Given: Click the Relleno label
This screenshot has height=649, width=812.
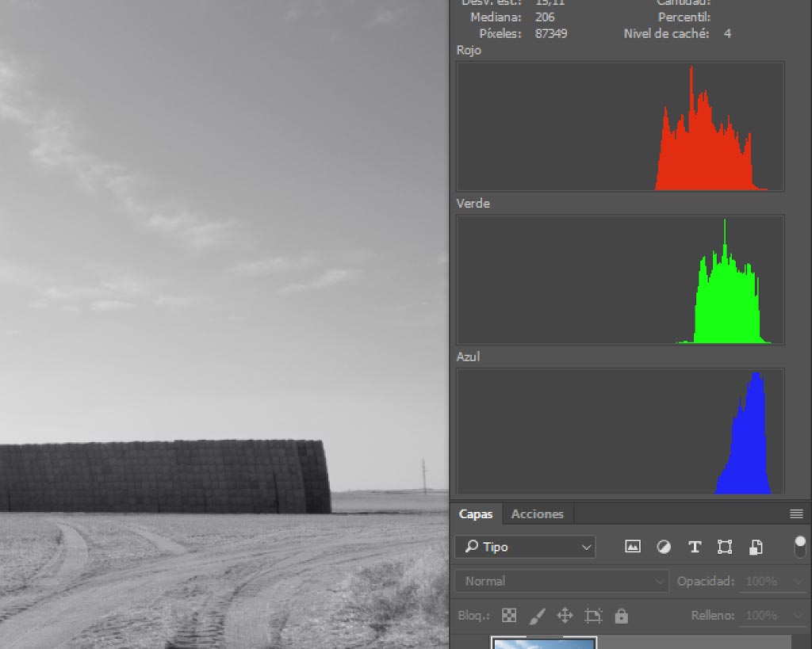Looking at the screenshot, I should pos(713,616).
